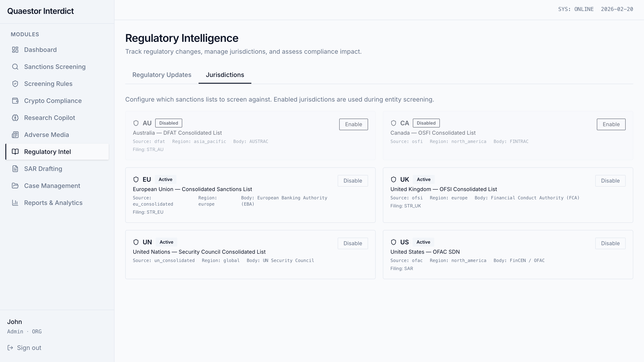The image size is (644, 362).
Task: Switch to the Regulatory Updates tab
Action: click(162, 75)
